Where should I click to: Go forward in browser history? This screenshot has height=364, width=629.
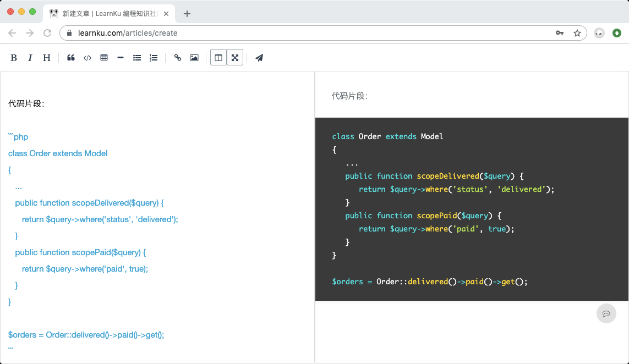point(30,33)
